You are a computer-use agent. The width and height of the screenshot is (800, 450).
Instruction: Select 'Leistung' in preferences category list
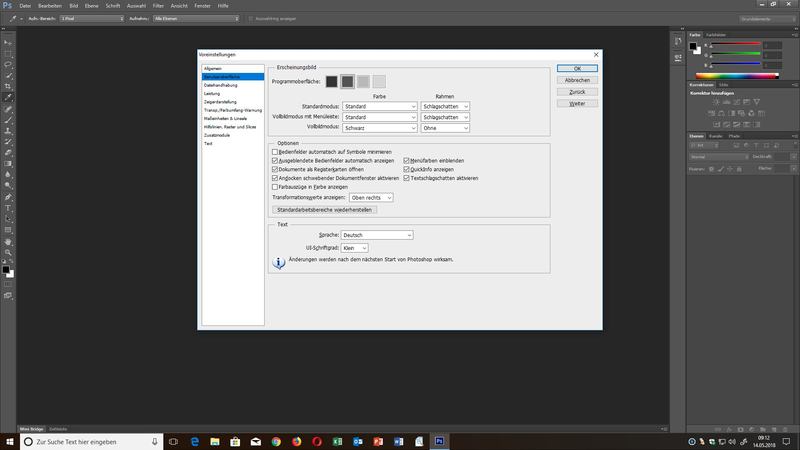point(212,95)
